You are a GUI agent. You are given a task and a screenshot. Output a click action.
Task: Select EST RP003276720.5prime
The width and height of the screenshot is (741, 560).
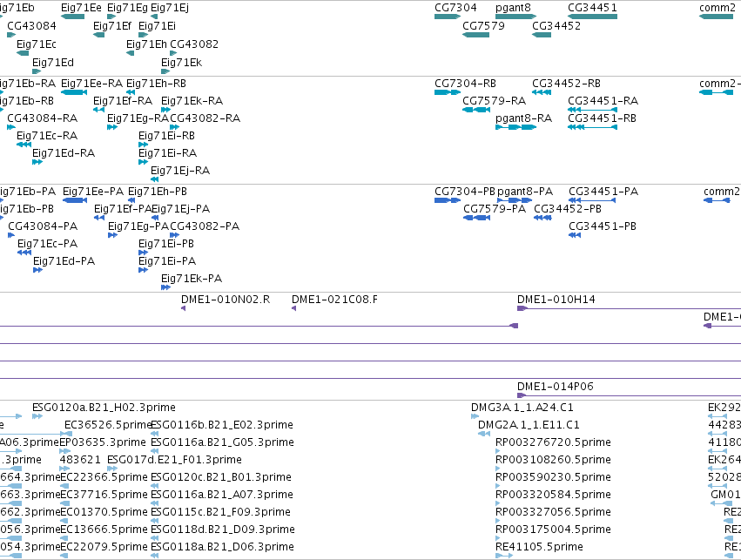(553, 442)
